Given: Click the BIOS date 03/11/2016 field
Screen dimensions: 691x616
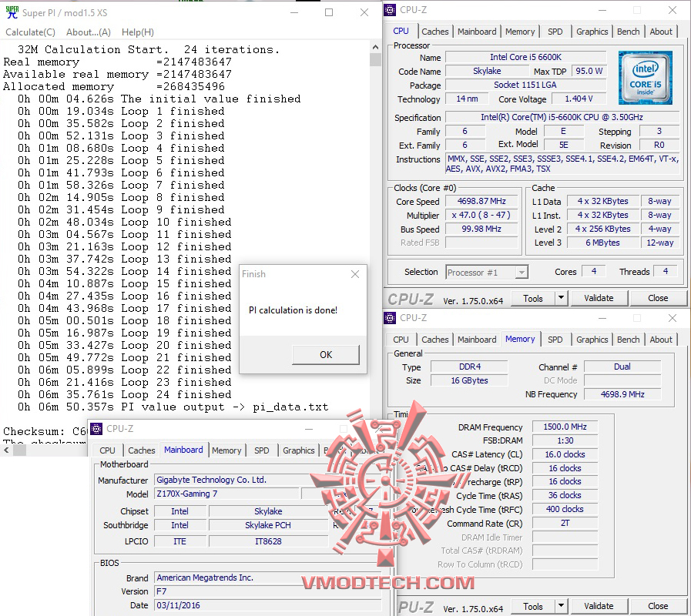Looking at the screenshot, I should (267, 605).
